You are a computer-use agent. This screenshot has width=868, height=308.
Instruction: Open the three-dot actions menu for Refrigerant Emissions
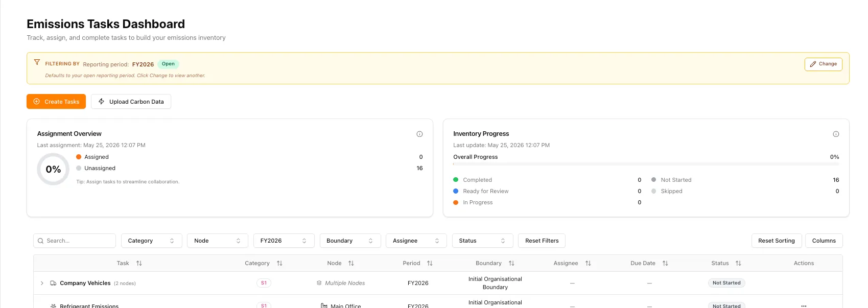804,305
